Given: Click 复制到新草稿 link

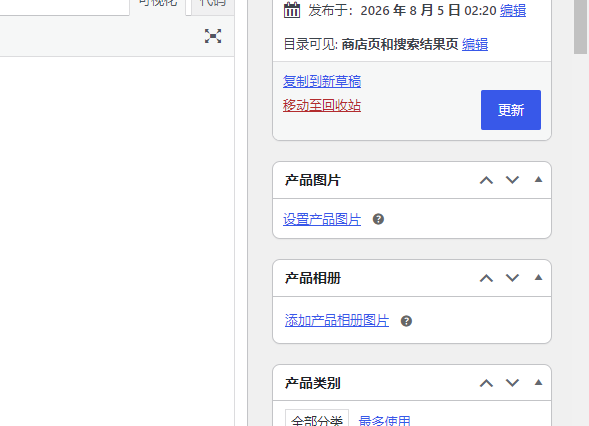Looking at the screenshot, I should (322, 81).
